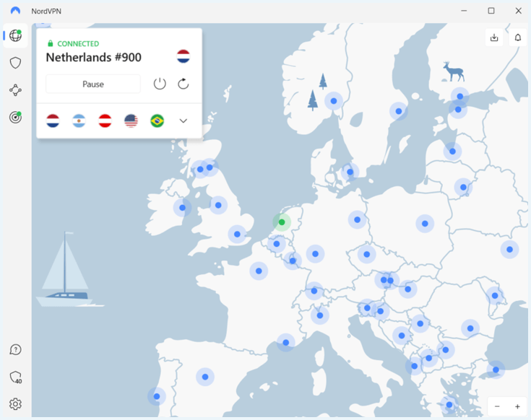Select the Spain server pin on map
This screenshot has height=420, width=531.
[205, 377]
